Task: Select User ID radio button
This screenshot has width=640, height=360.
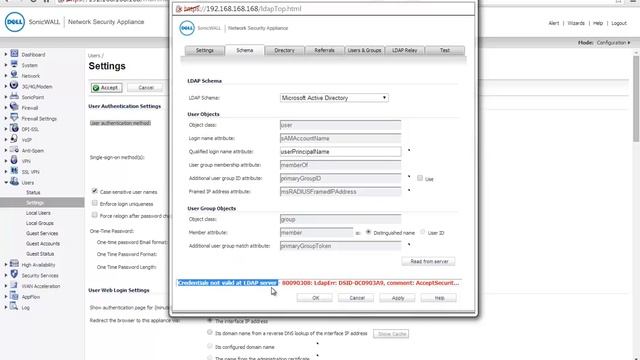Action: (x=423, y=232)
